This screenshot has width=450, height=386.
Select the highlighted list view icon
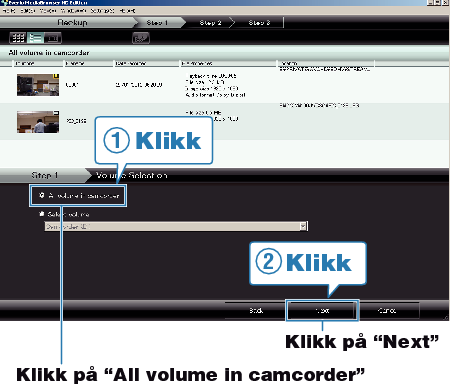pos(35,38)
